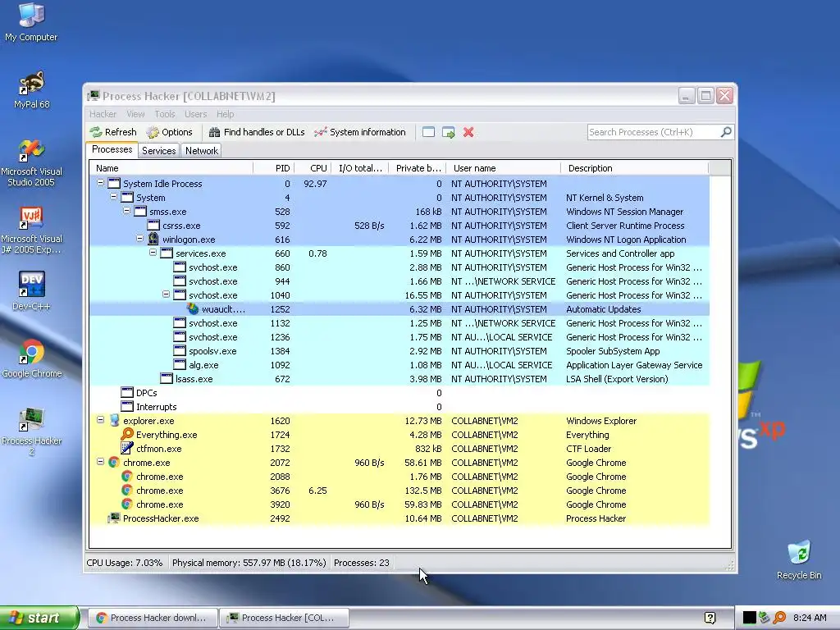Sort by Description column header

[635, 168]
